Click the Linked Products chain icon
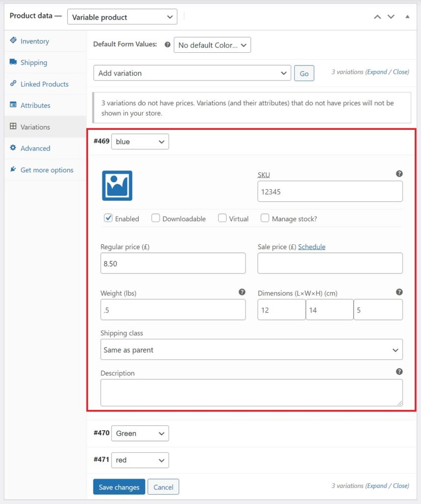 pos(13,83)
